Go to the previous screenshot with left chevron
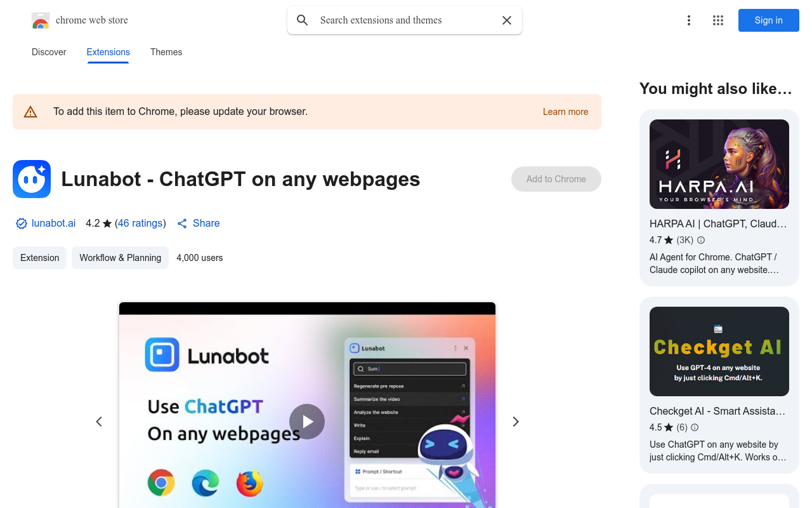Viewport: 812px width, 508px height. 99,422
